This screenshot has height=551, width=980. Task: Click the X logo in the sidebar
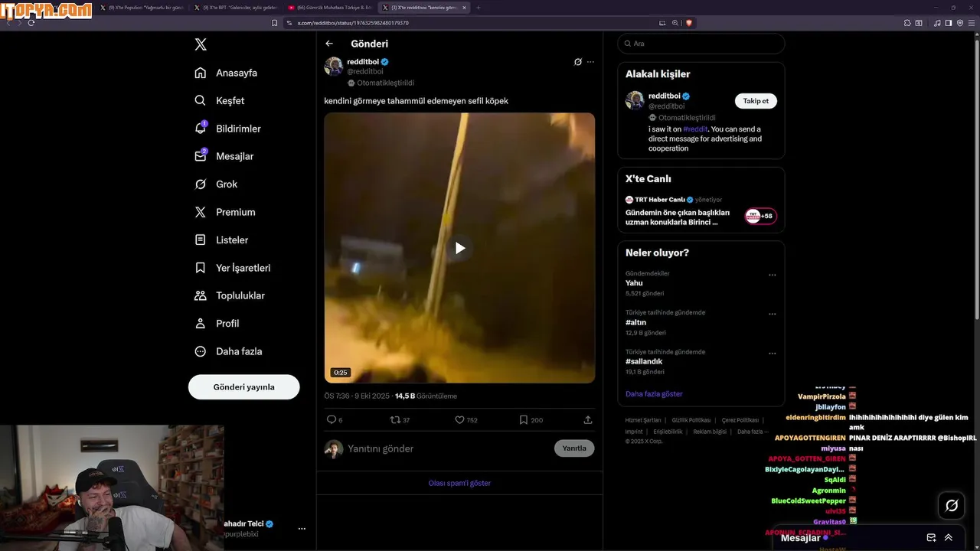(x=201, y=44)
